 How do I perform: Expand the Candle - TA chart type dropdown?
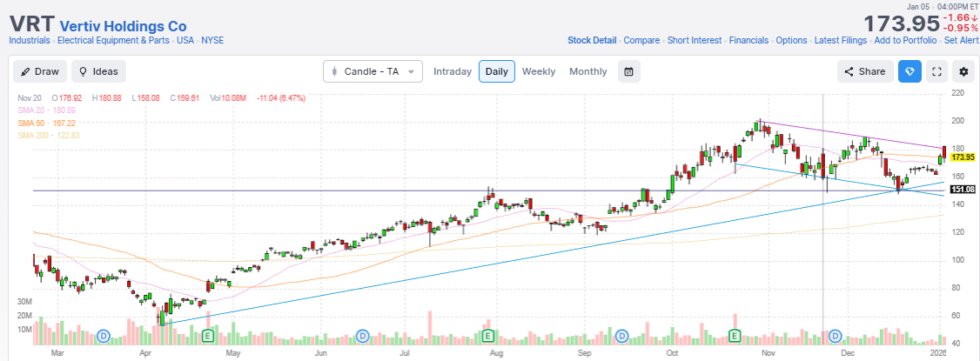(x=373, y=71)
